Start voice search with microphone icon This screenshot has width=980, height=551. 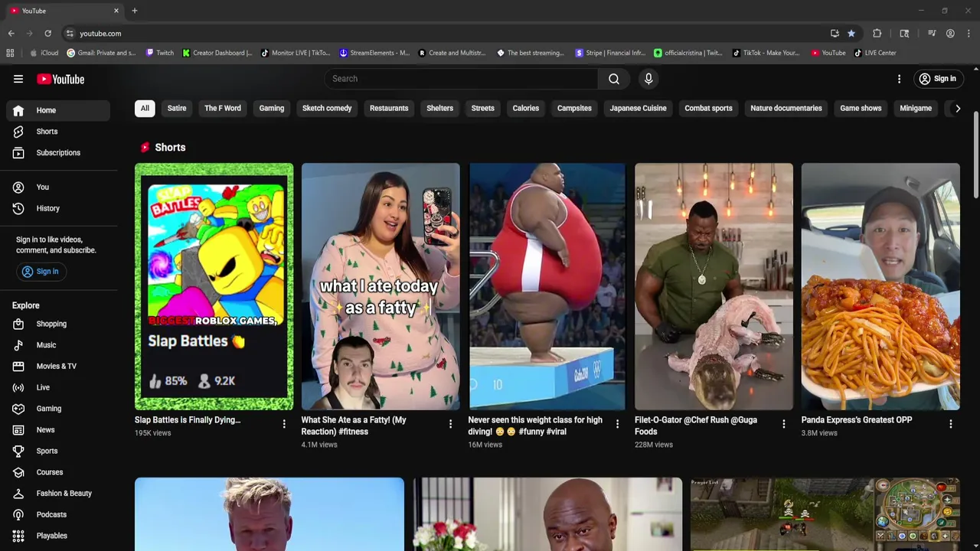tap(648, 79)
